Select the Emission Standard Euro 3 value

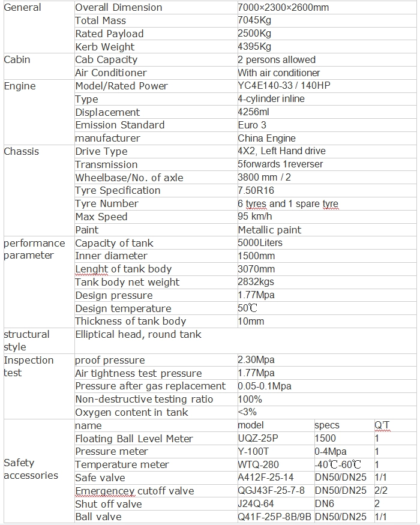point(252,125)
